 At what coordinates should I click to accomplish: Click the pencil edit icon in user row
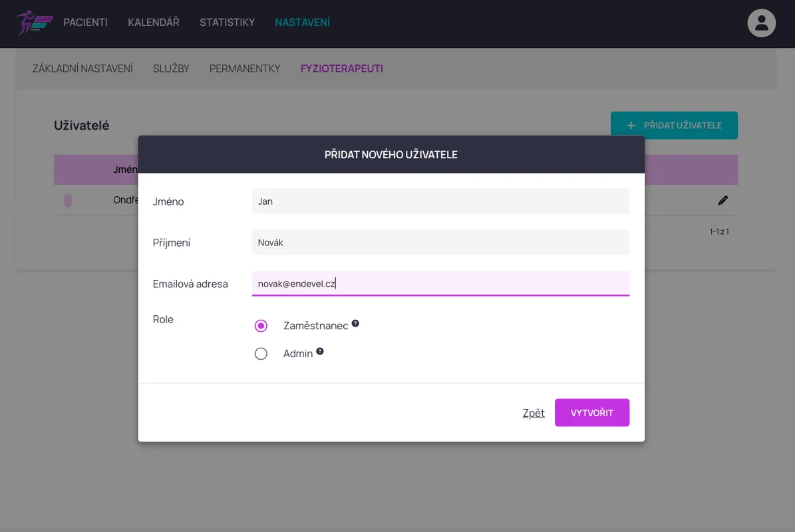click(722, 200)
